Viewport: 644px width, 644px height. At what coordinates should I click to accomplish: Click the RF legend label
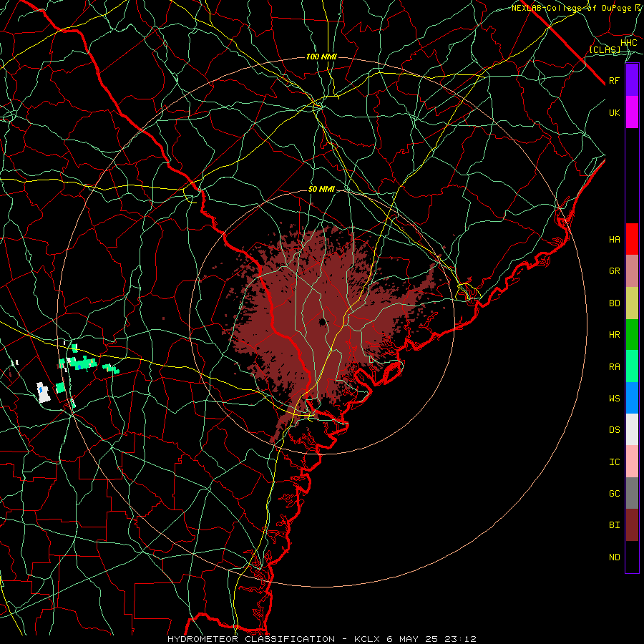[x=614, y=80]
